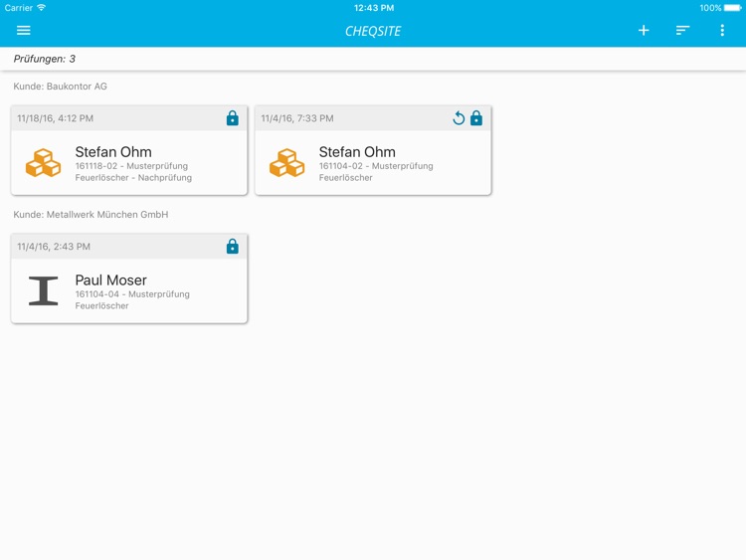Open the sort options icon
746x560 pixels.
pyautogui.click(x=682, y=31)
